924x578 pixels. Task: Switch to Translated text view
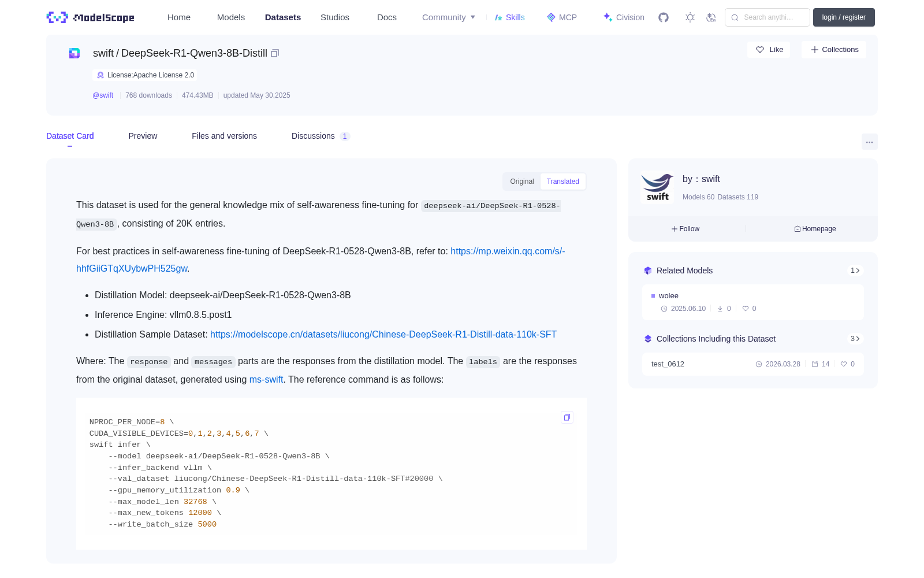(563, 181)
